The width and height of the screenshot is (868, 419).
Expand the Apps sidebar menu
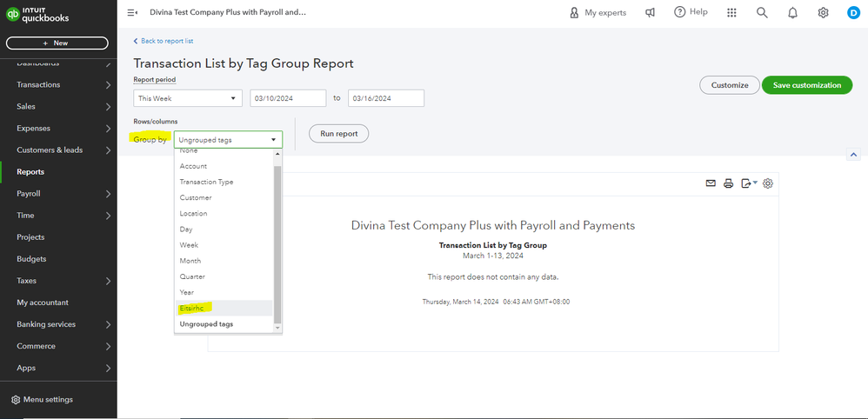58,368
